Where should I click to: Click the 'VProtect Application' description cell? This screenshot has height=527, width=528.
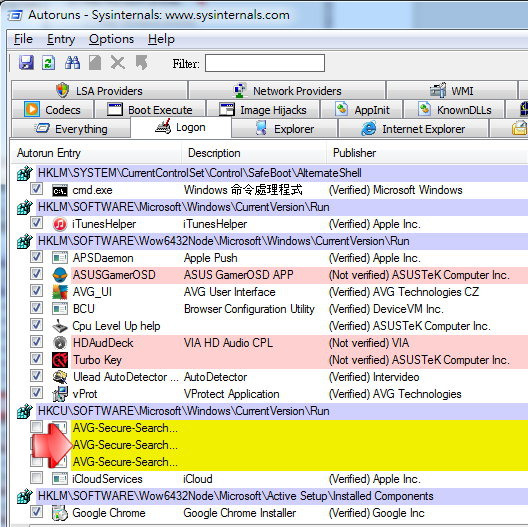(x=232, y=394)
